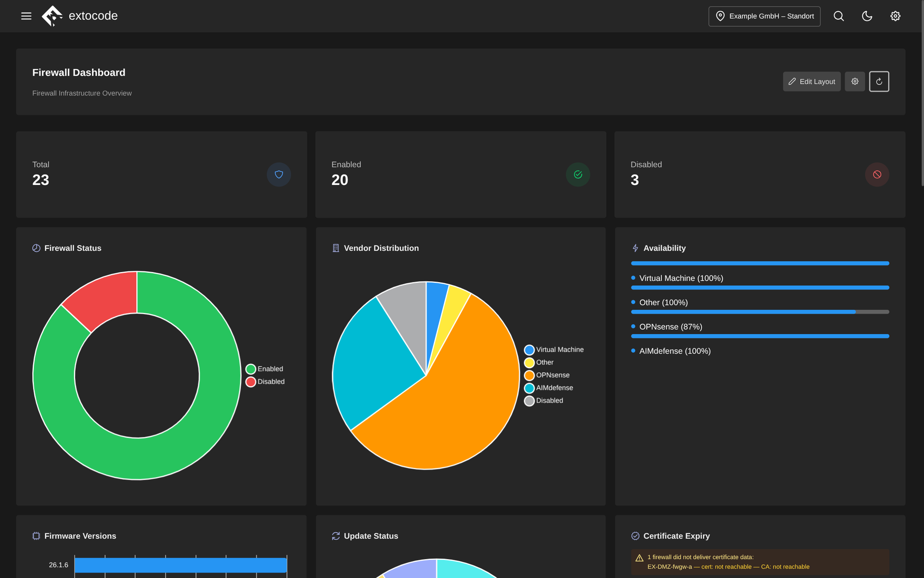
Task: Toggle Virtual Machine legend in Vendor Distribution
Action: pyautogui.click(x=554, y=350)
